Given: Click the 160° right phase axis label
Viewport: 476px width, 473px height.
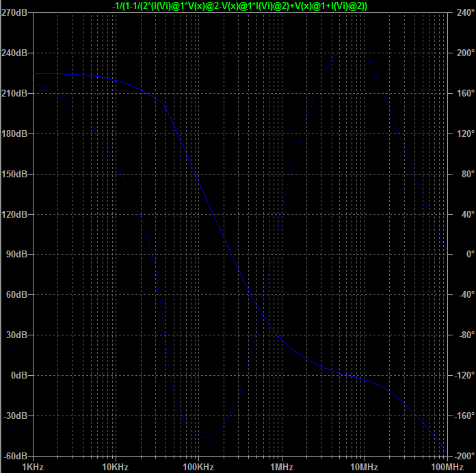Looking at the screenshot, I should tap(465, 93).
